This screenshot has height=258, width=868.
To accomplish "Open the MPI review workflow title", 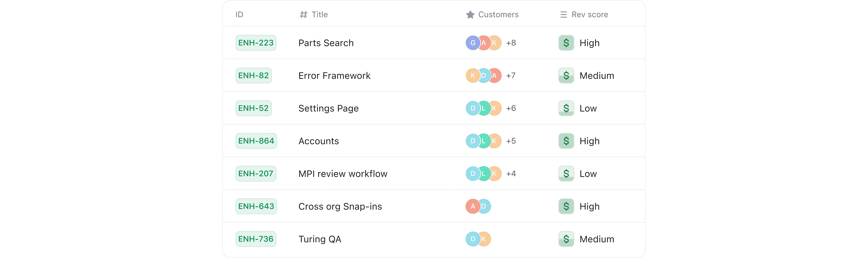I will (343, 173).
